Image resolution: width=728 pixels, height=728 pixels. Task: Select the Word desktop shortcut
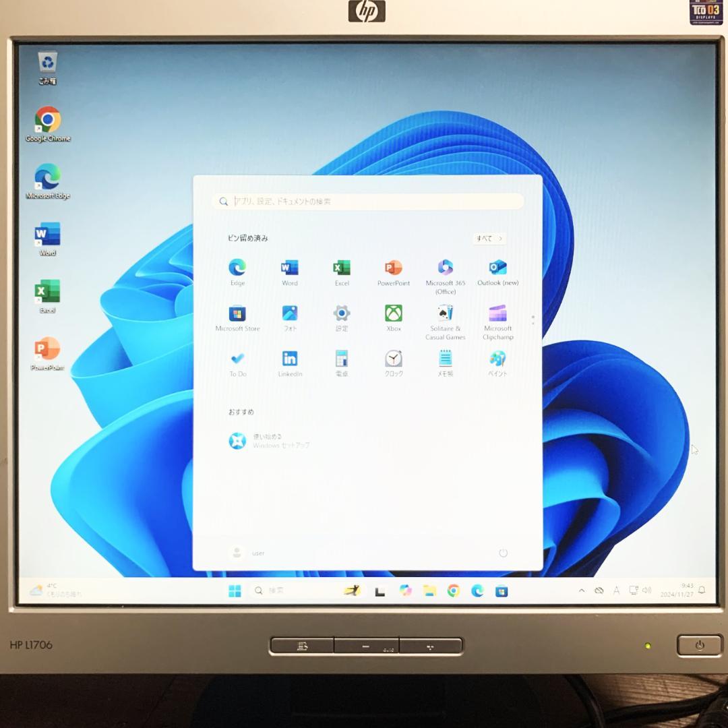47,239
